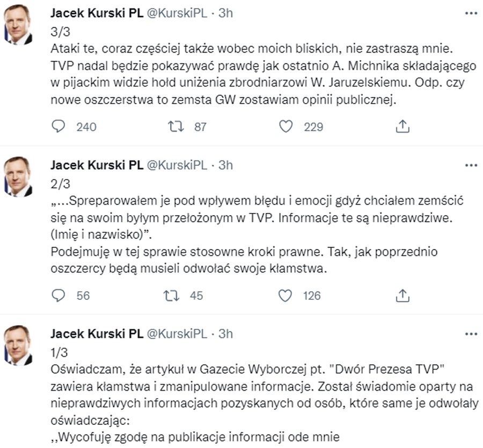
Task: Like the 2/3 tweet with 126 likes
Action: [287, 295]
